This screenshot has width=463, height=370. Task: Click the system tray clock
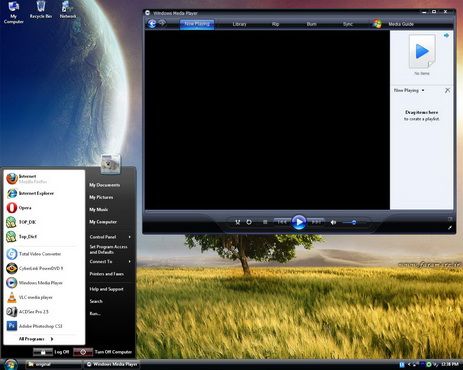pyautogui.click(x=450, y=364)
